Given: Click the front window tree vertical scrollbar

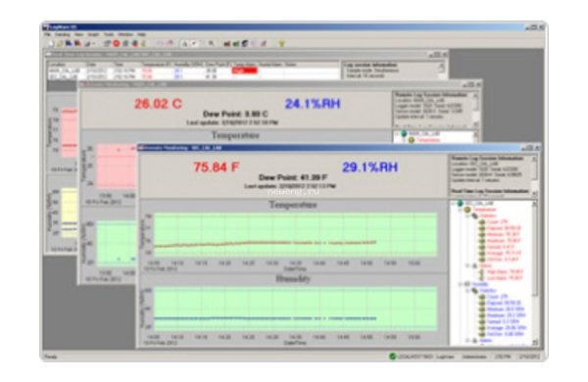Looking at the screenshot, I should tap(535, 273).
